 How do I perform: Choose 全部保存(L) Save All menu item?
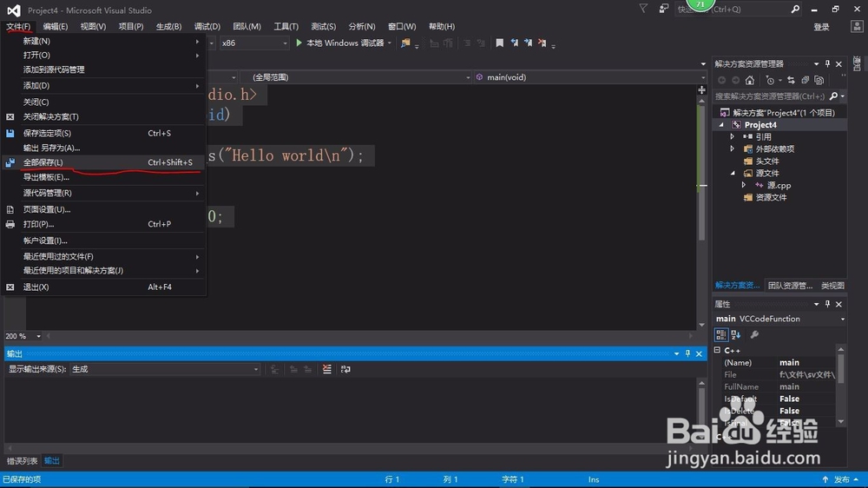point(103,162)
